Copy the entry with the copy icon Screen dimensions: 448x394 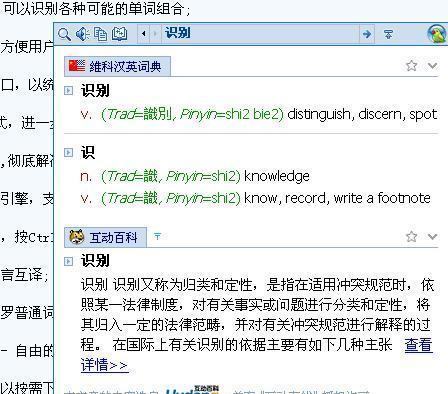point(100,34)
